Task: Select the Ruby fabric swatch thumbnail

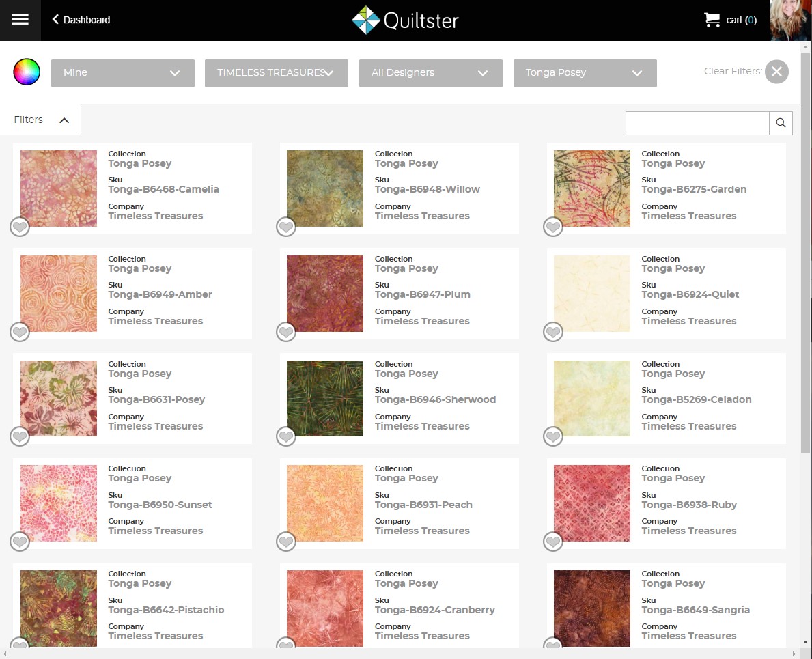Action: 592,503
